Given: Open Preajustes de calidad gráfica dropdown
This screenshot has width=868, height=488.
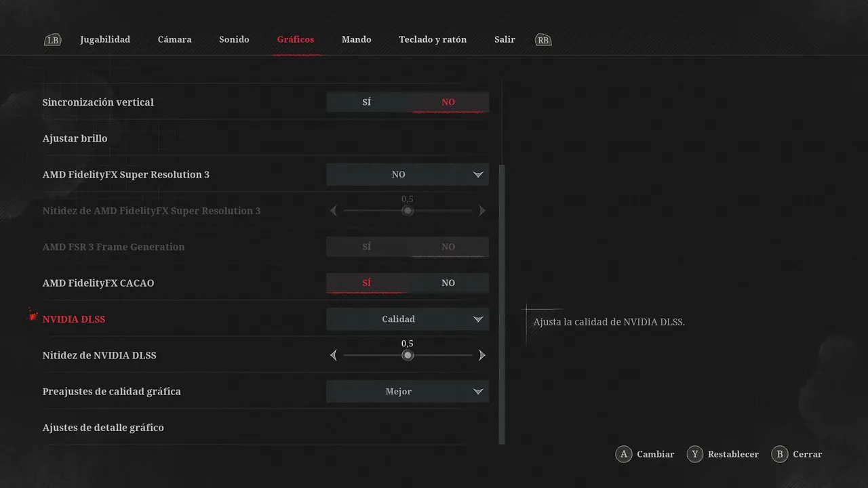Looking at the screenshot, I should click(408, 391).
